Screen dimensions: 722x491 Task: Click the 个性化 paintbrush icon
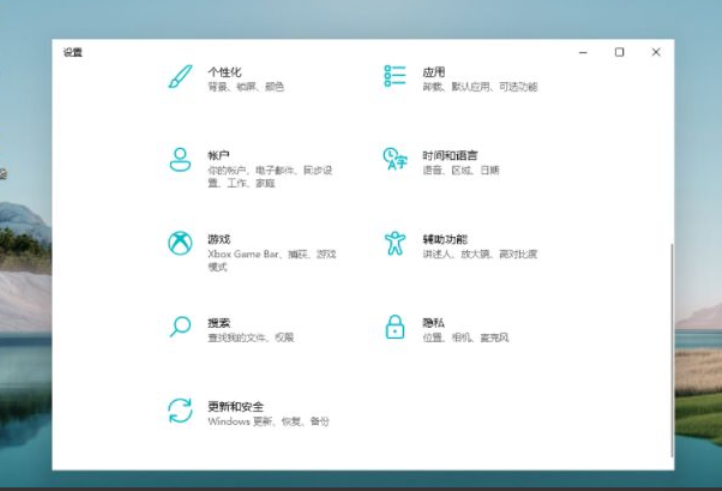[180, 77]
